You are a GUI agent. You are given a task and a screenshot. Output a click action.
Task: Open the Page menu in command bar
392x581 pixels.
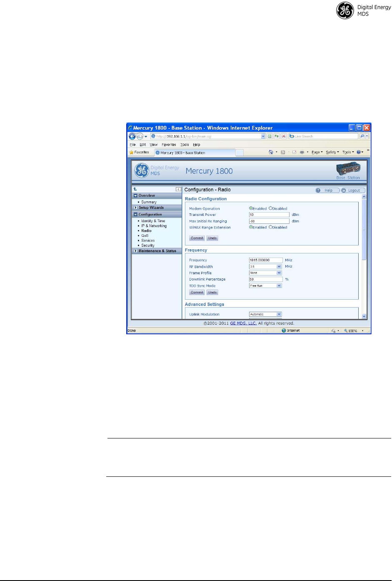coord(317,152)
